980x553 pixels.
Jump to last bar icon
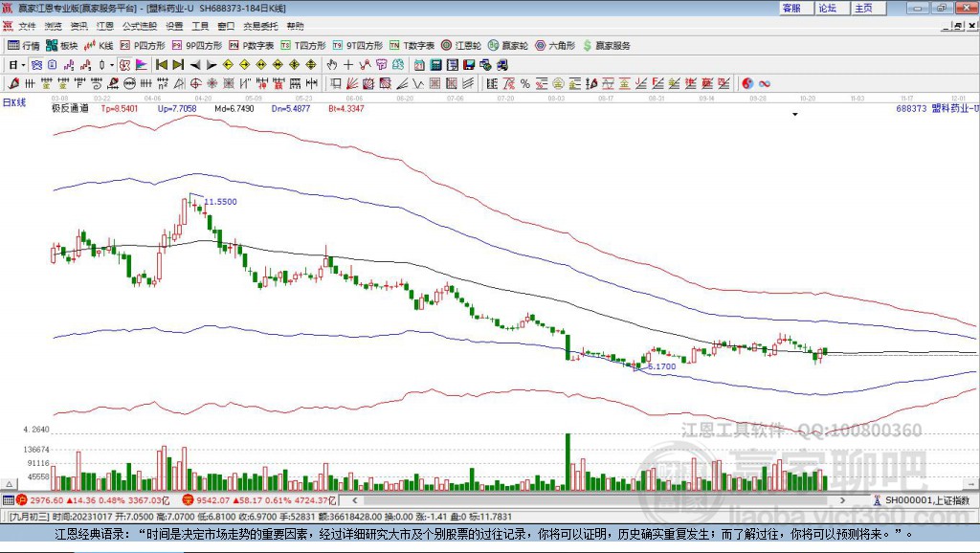click(178, 65)
